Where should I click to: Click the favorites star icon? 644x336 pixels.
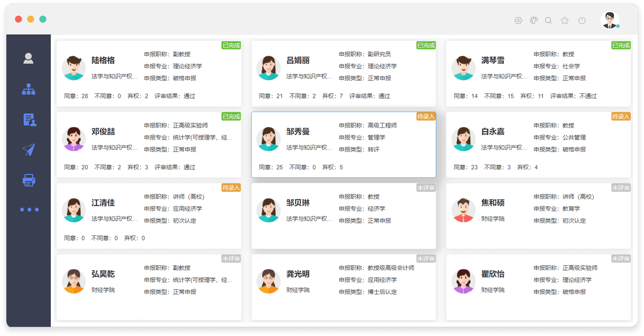pos(565,21)
